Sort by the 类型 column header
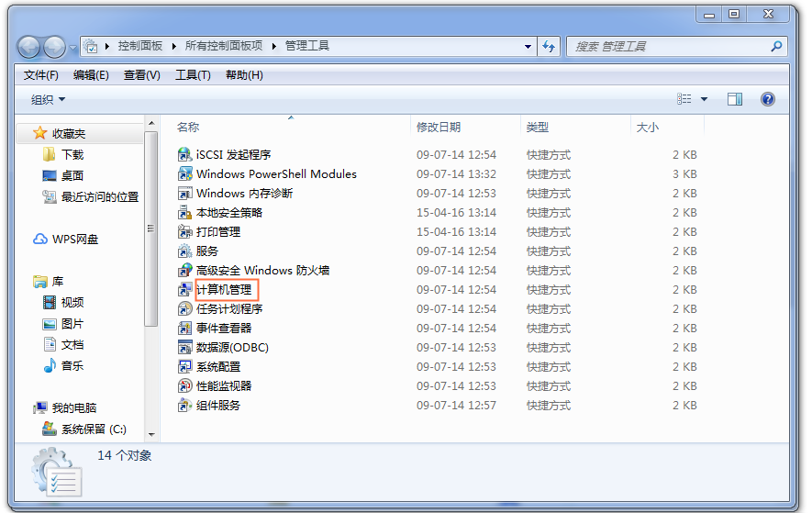Screen dimensions: 812x513 [537, 127]
